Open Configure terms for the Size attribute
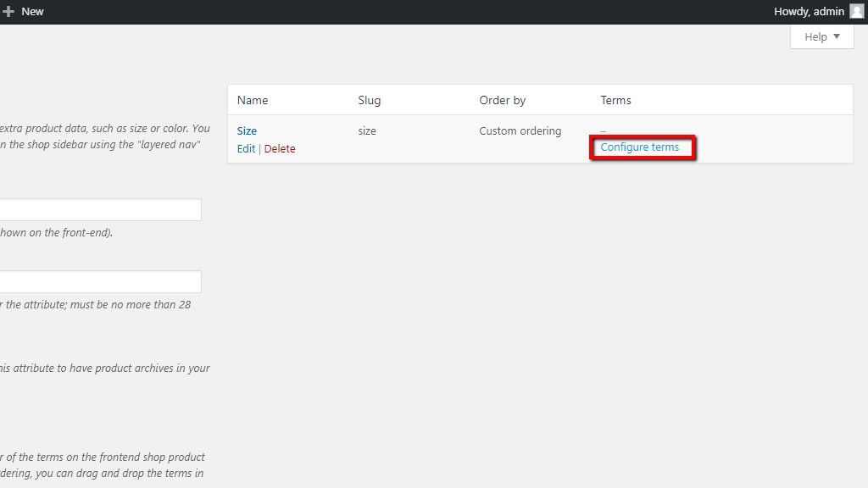The height and width of the screenshot is (488, 868). (639, 147)
